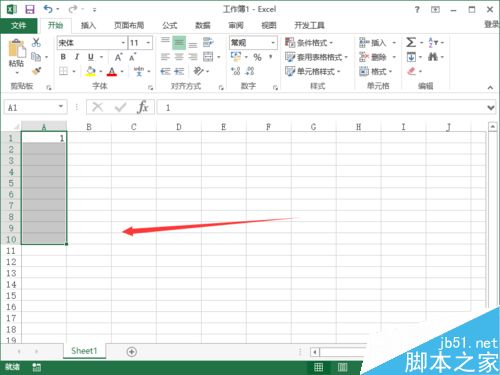Apply percent style

pos(257,57)
